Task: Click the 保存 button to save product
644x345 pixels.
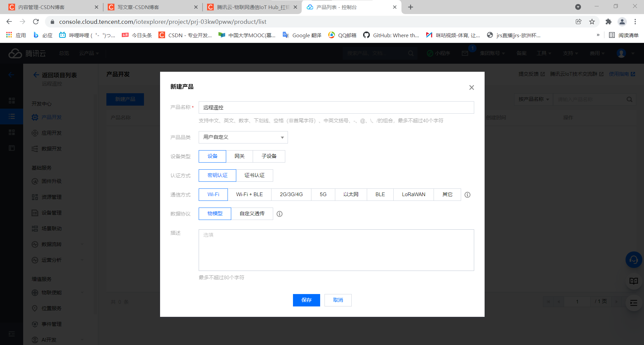Action: (x=306, y=300)
